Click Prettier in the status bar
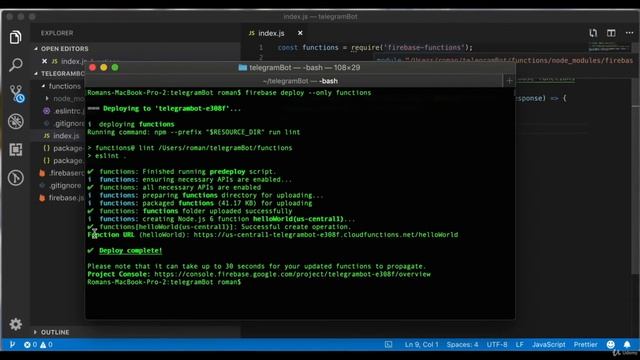The width and height of the screenshot is (640, 360). [585, 345]
